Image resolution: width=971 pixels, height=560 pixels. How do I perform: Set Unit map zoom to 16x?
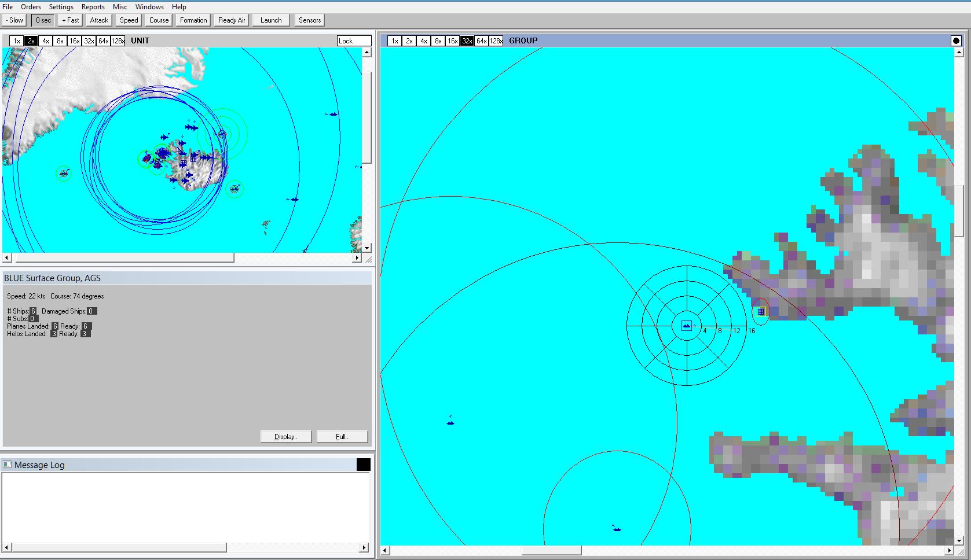coord(75,40)
